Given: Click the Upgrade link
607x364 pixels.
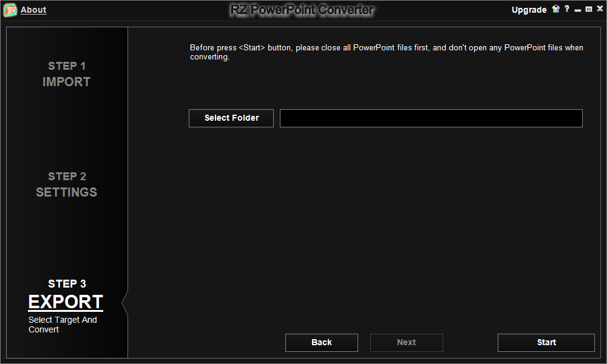Looking at the screenshot, I should [529, 10].
